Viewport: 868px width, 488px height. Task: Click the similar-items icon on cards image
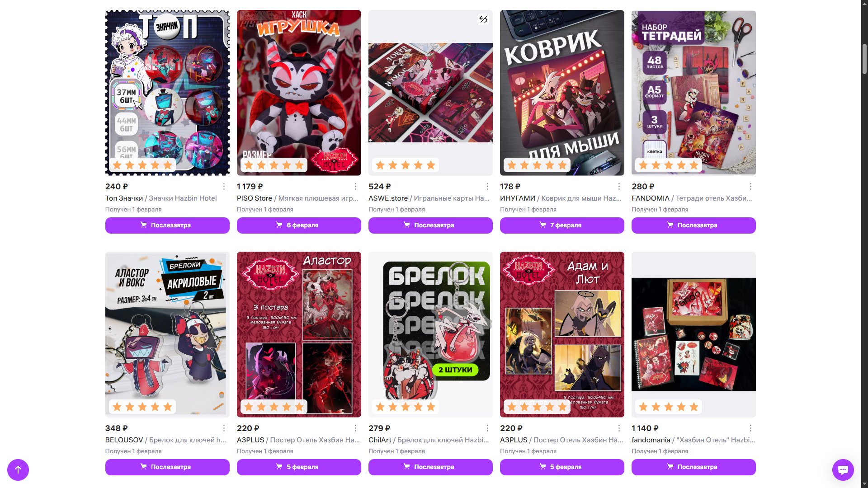[483, 19]
